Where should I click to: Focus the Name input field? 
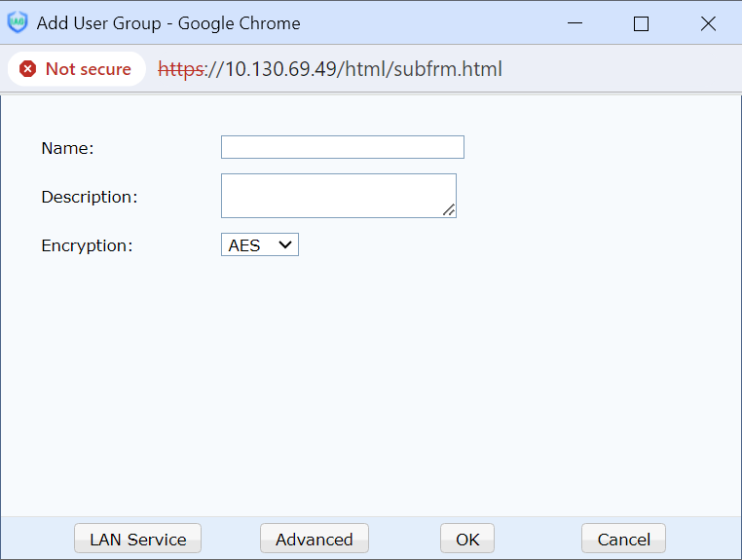coord(342,147)
